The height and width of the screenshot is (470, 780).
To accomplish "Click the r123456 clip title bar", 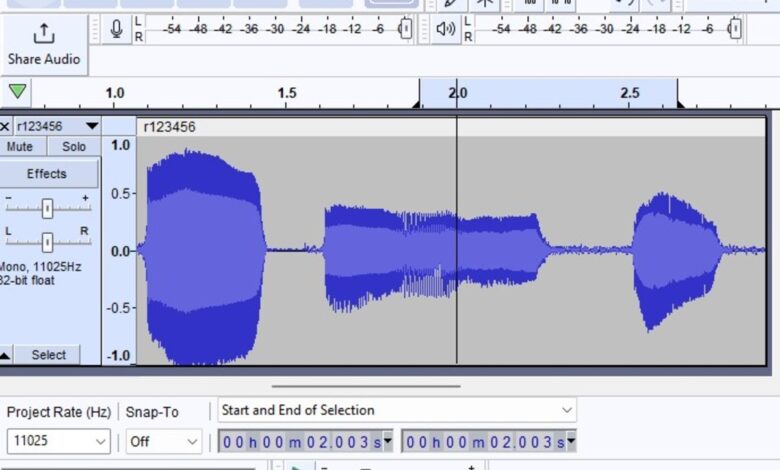I will tap(451, 127).
